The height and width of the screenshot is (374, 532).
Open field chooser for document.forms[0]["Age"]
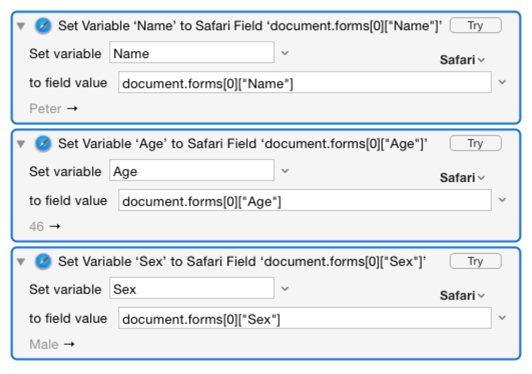(502, 200)
